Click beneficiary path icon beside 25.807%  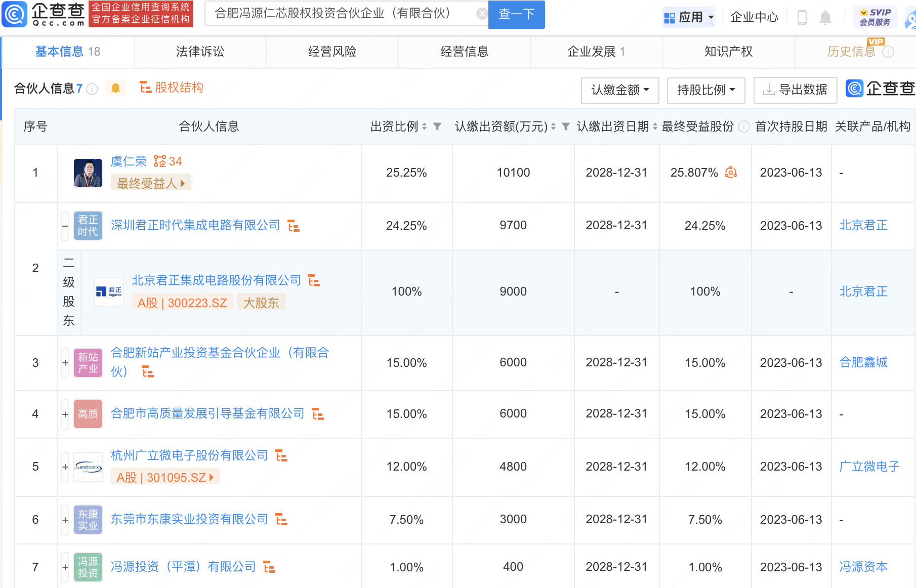tap(731, 173)
